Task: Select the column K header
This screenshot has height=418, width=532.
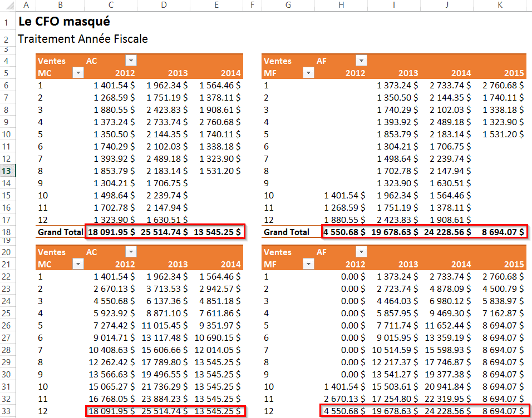Action: [x=500, y=5]
